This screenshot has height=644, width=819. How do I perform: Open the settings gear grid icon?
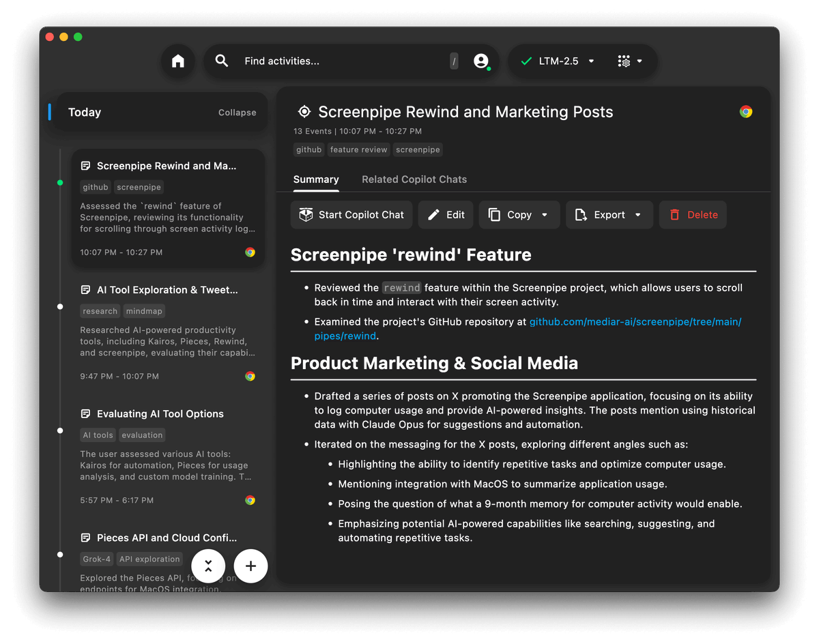[x=624, y=61]
